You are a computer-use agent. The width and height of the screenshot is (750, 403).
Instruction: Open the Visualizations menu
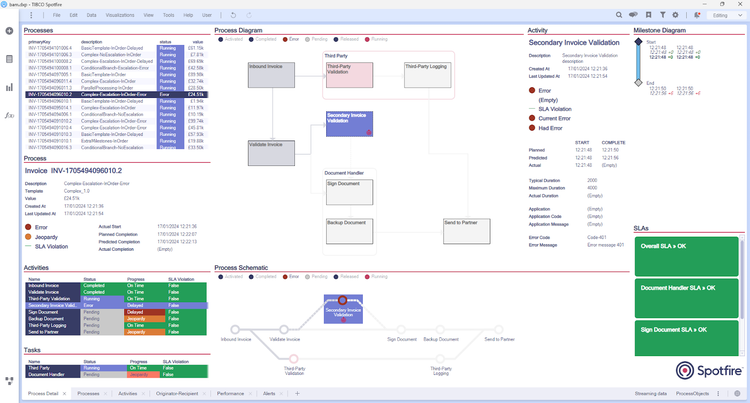pyautogui.click(x=120, y=15)
